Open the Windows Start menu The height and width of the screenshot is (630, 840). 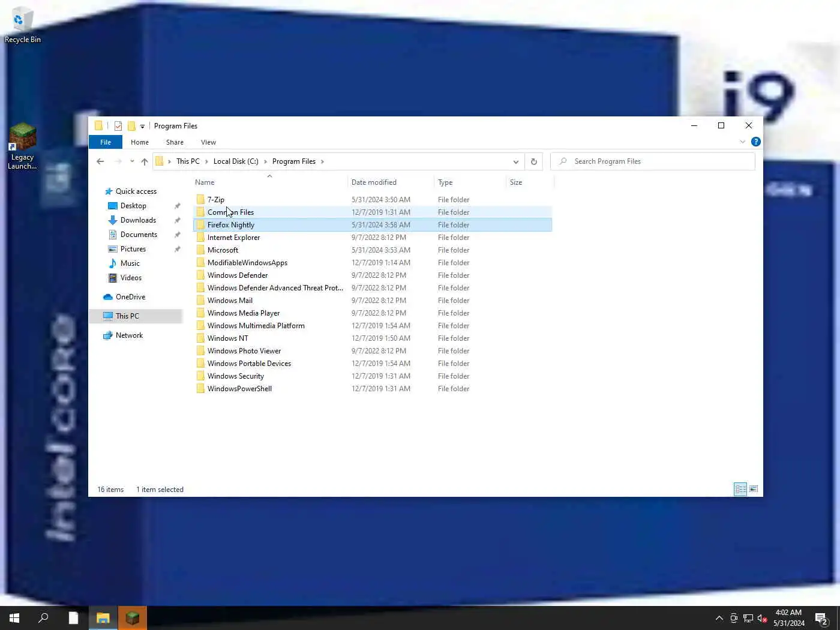tap(14, 618)
